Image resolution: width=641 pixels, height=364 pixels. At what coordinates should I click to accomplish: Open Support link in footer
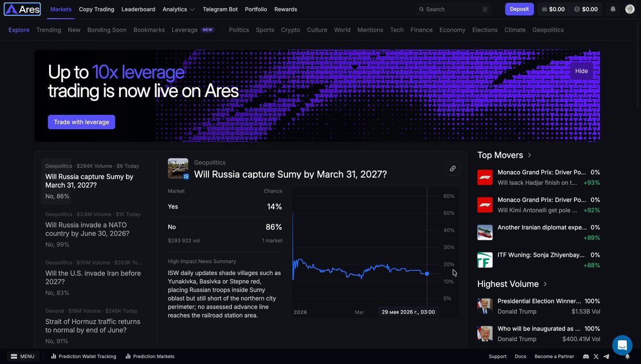497,357
